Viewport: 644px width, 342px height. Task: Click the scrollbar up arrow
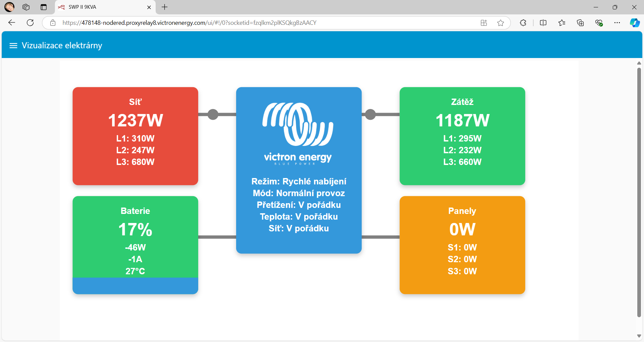[639, 63]
